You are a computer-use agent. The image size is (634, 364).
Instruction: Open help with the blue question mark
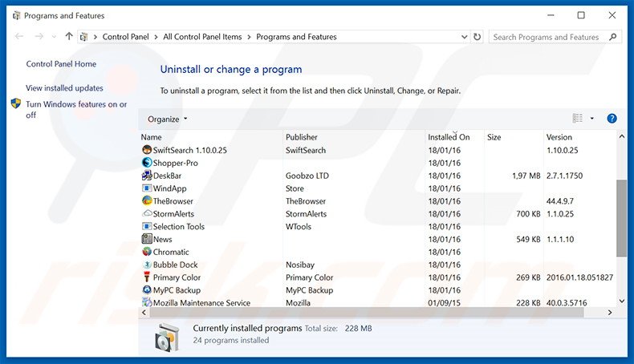click(612, 119)
